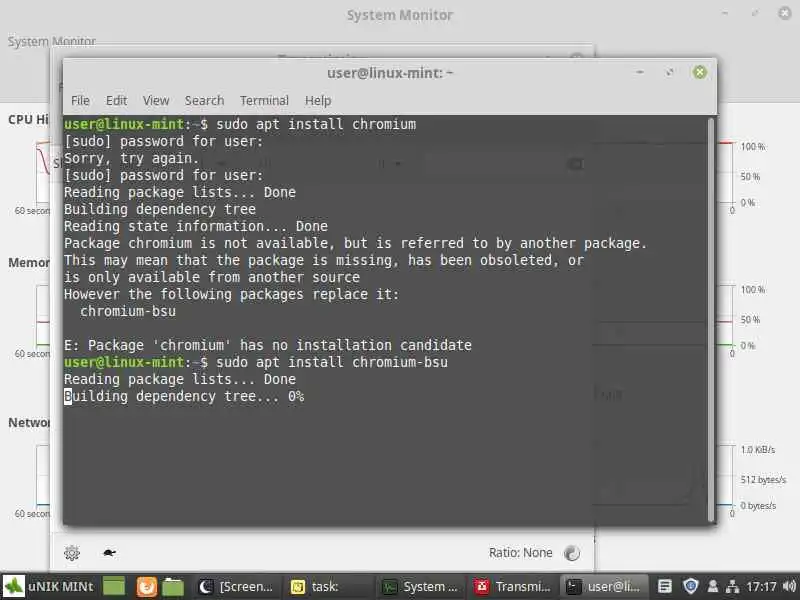Switch to Transmission in taskbar

pos(512,587)
